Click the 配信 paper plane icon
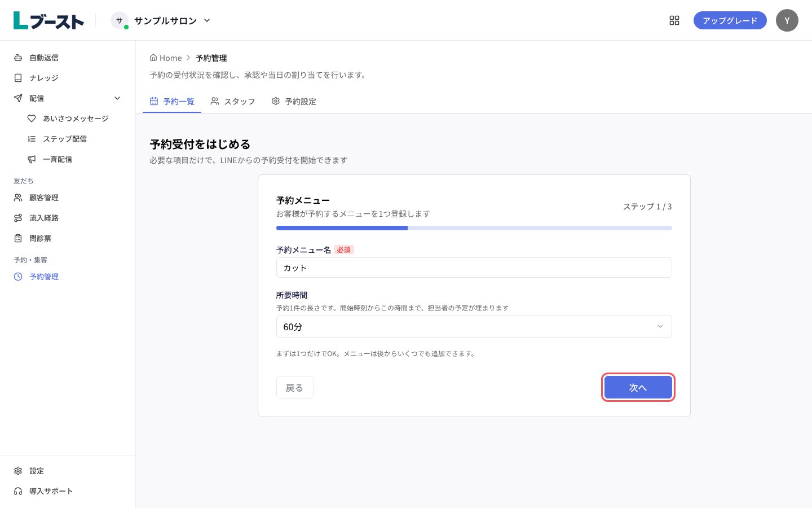Screen dimensions: 812x508 [x=18, y=98]
